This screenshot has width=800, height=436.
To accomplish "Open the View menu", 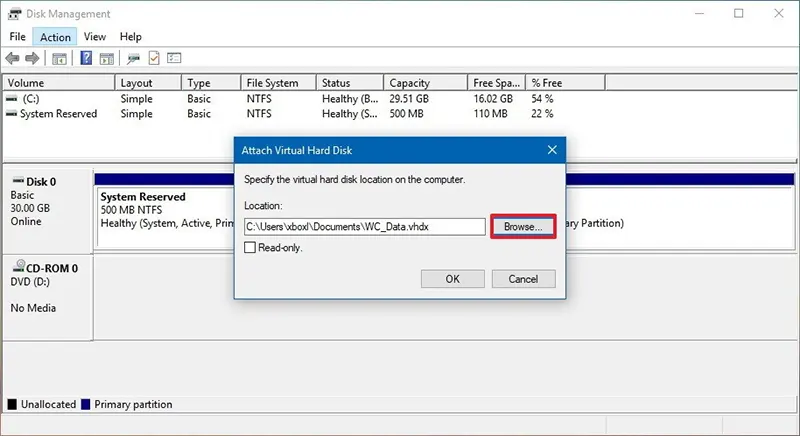I will pos(95,37).
